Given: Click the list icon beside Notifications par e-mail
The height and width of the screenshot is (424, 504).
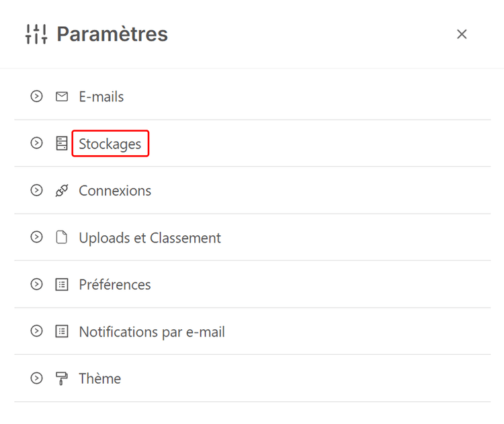Looking at the screenshot, I should pyautogui.click(x=62, y=332).
